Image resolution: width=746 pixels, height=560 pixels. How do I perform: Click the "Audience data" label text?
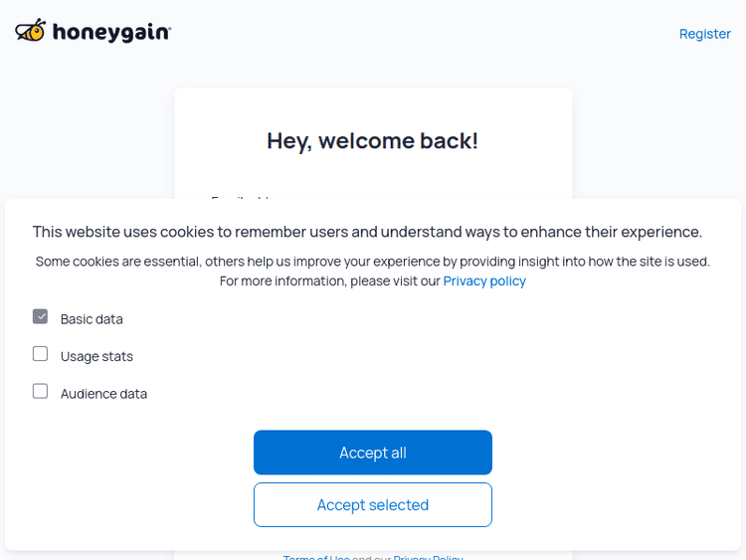pos(103,394)
